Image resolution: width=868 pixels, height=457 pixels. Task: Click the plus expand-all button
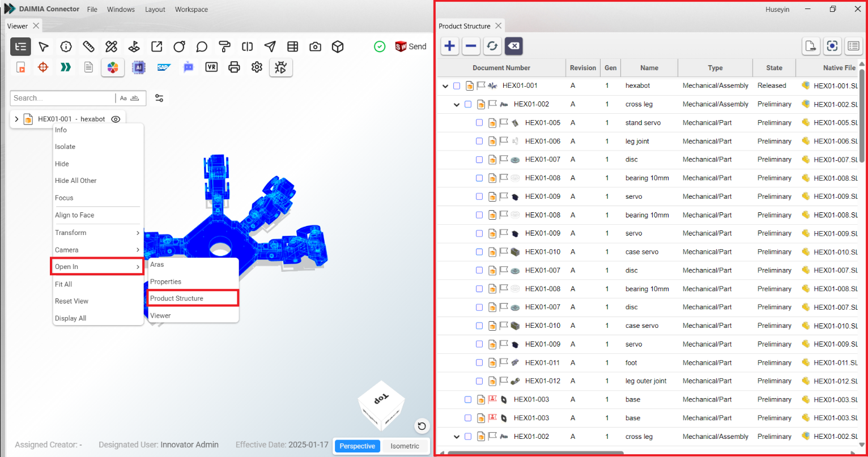pyautogui.click(x=450, y=46)
